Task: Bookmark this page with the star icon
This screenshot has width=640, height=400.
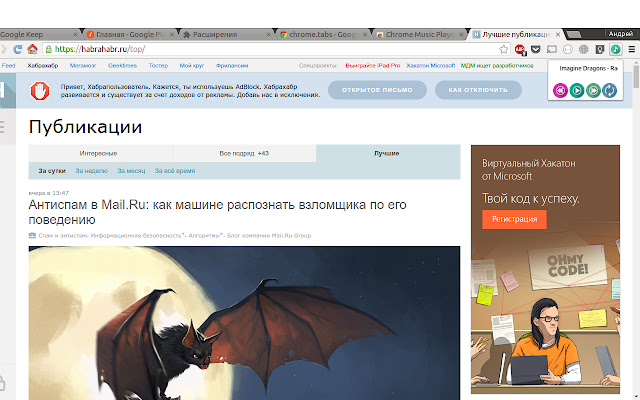Action: (504, 49)
